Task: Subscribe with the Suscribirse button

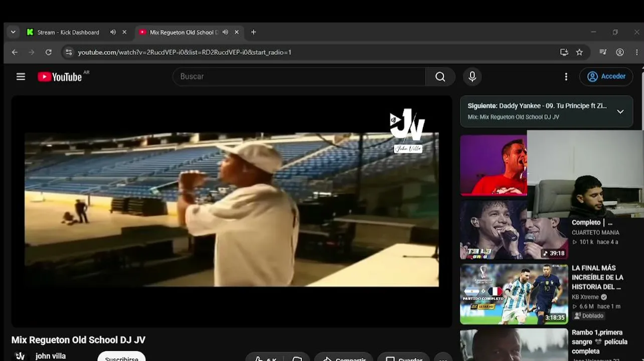Action: tap(121, 356)
